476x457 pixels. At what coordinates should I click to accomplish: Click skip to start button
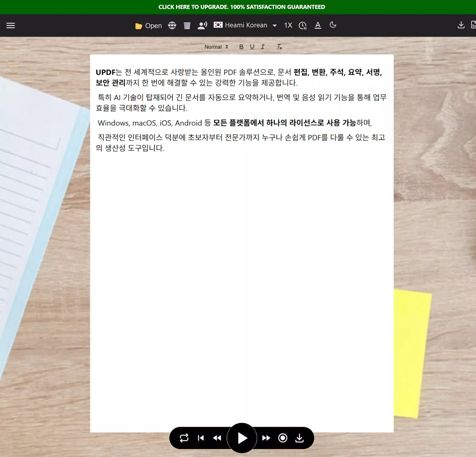pyautogui.click(x=201, y=438)
